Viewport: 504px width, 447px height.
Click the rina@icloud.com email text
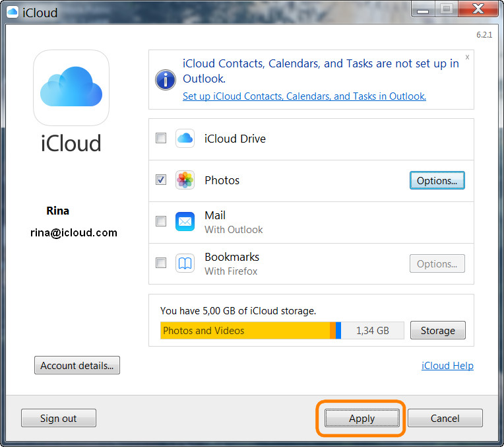click(74, 232)
